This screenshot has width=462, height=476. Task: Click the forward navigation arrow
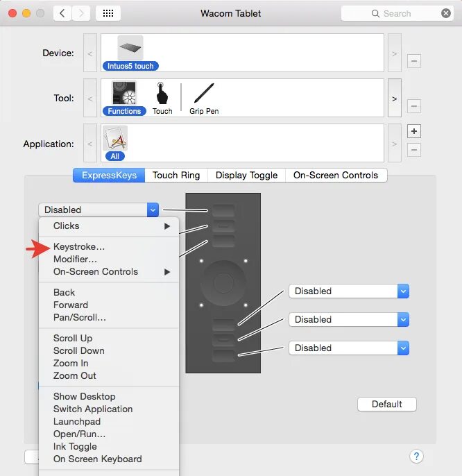[80, 13]
